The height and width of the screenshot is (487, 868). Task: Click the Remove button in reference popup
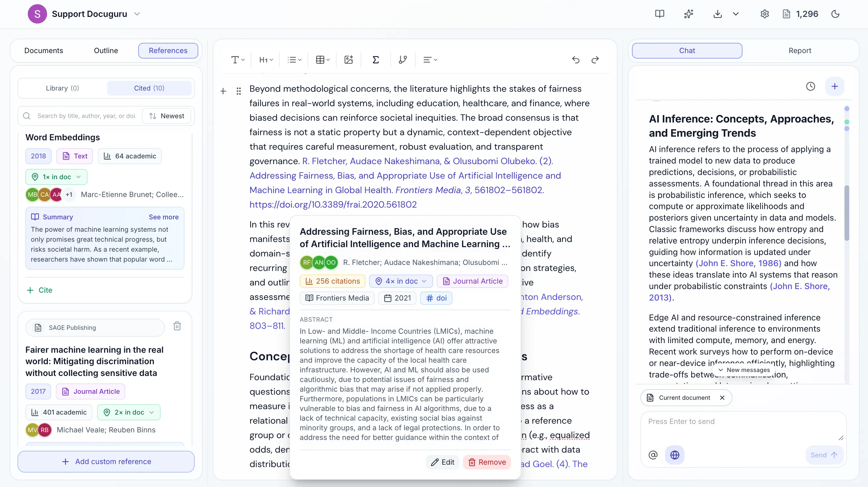pos(487,462)
